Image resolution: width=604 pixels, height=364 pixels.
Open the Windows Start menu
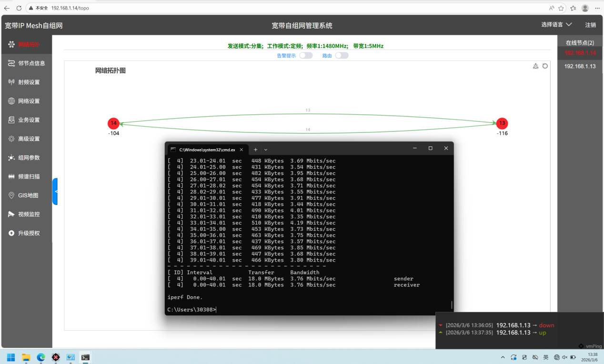click(11, 357)
